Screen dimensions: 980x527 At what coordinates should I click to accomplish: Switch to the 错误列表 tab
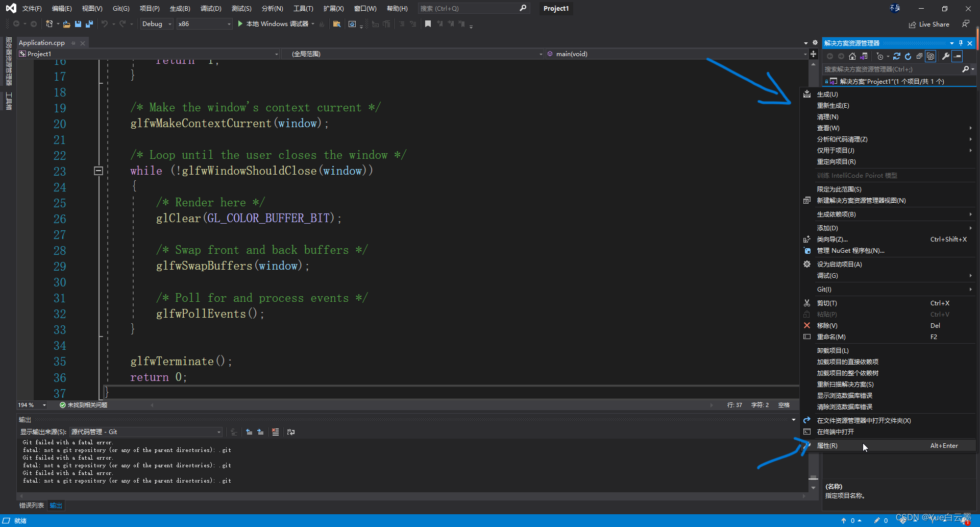[x=32, y=506]
